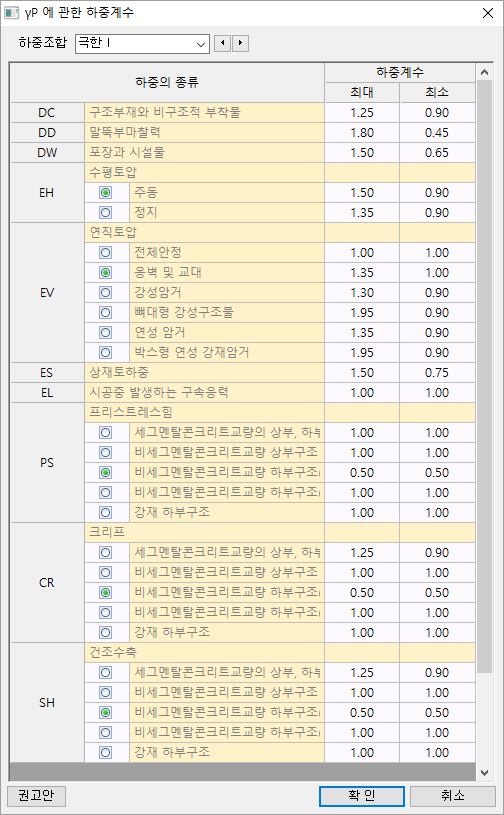Cancel using the 취소 button
The height and width of the screenshot is (815, 504).
click(x=453, y=796)
